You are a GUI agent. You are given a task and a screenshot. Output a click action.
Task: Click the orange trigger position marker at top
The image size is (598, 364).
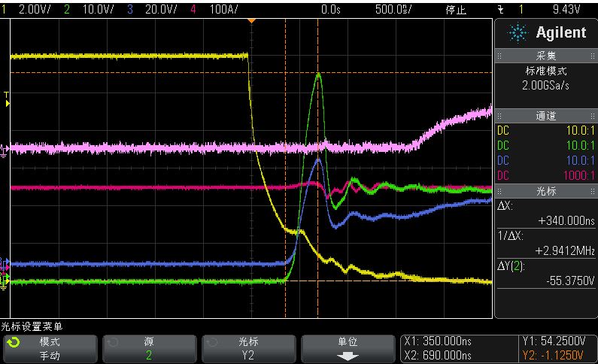(x=251, y=20)
